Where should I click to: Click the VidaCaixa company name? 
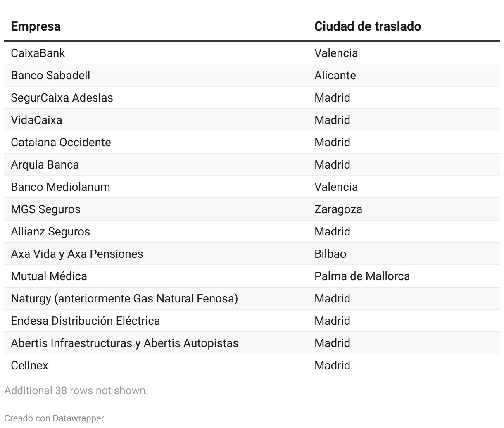point(36,120)
